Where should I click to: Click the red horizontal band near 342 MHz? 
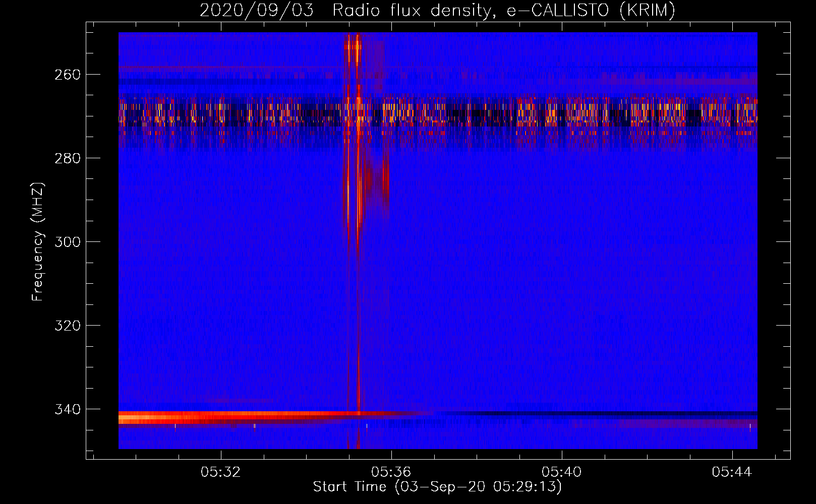click(x=275, y=417)
